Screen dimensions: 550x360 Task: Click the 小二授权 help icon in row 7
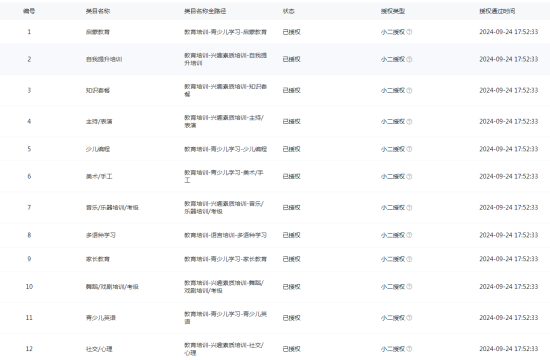[409, 208]
